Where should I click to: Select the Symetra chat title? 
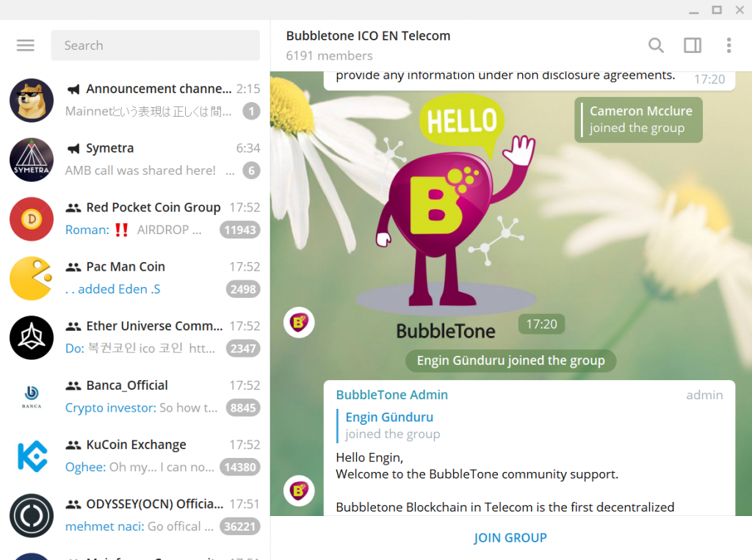[110, 149]
